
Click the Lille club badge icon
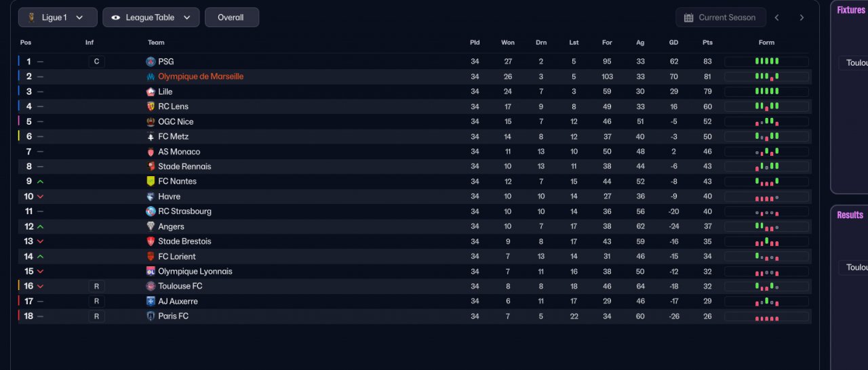click(151, 91)
